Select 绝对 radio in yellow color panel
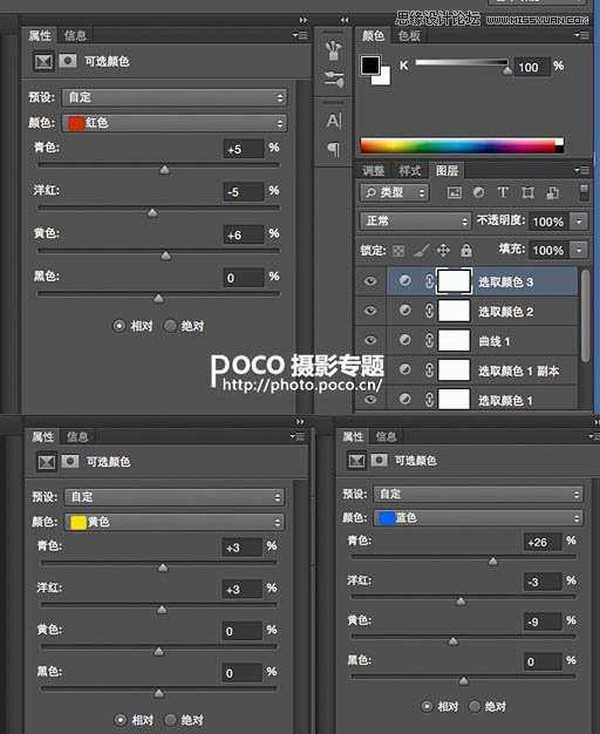 click(x=171, y=720)
